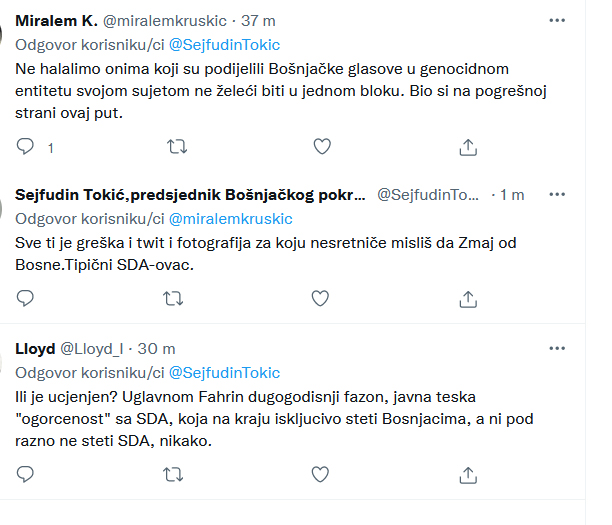Share Miralem K.'s tweet

(x=467, y=147)
